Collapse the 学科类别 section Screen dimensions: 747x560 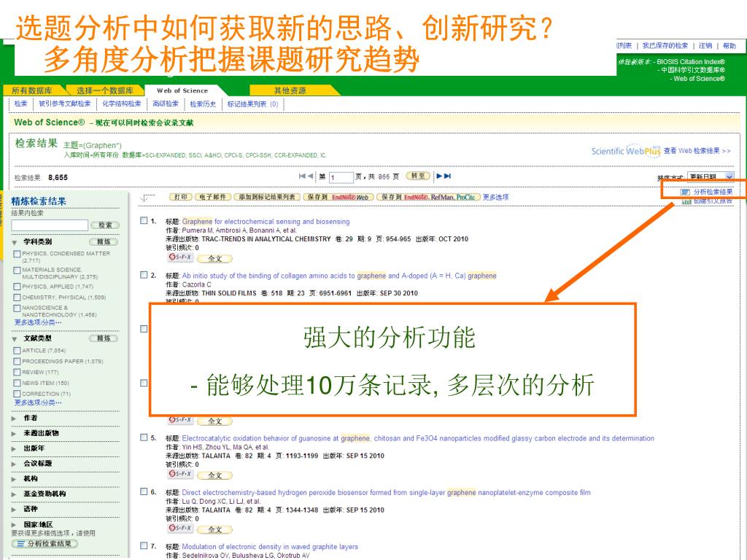15,242
